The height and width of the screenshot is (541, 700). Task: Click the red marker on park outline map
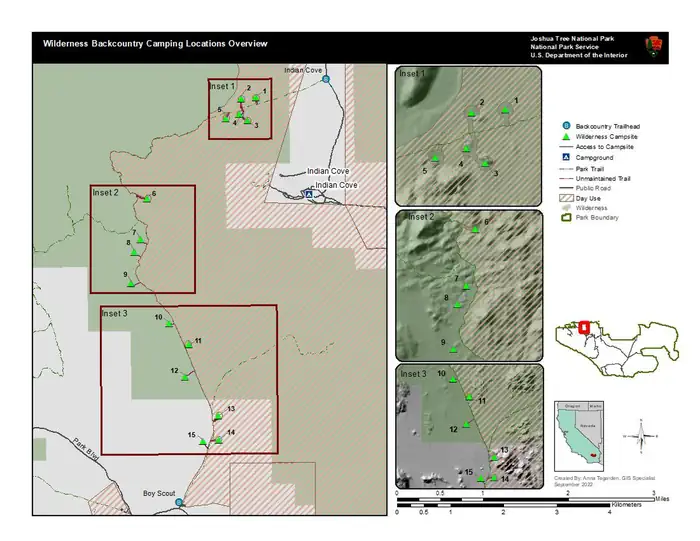coord(583,327)
